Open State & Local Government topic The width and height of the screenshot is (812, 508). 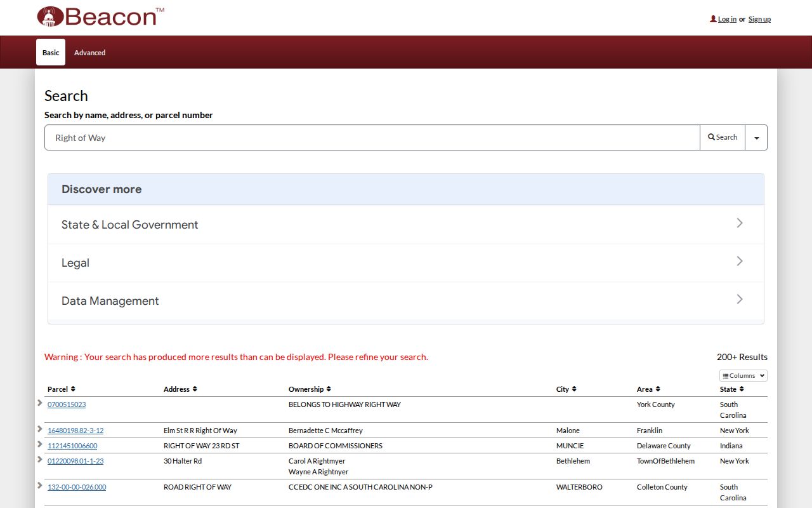click(406, 225)
